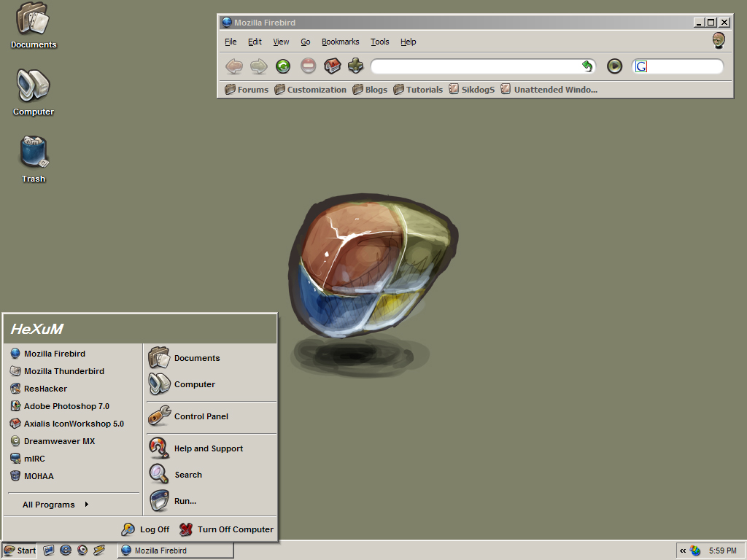747x560 pixels.
Task: Open Adobe Photoshop 7.0 from Start menu
Action: tap(66, 406)
